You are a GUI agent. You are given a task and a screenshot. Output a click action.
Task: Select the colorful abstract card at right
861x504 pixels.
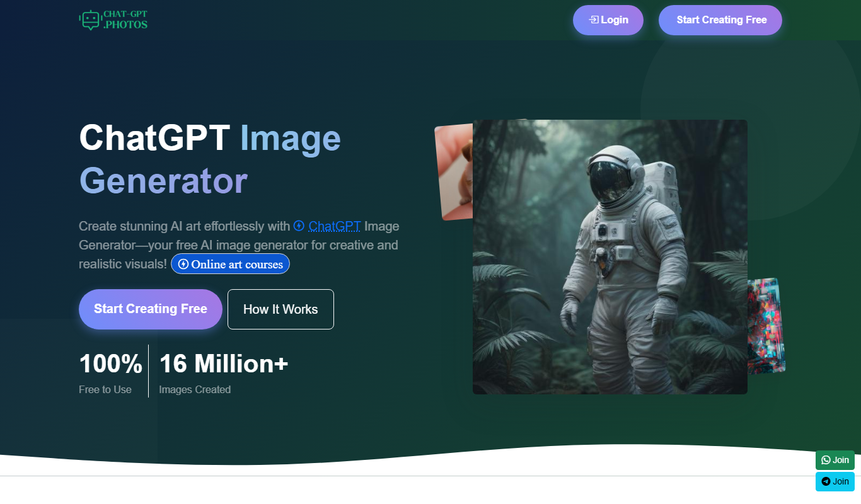pyautogui.click(x=766, y=326)
